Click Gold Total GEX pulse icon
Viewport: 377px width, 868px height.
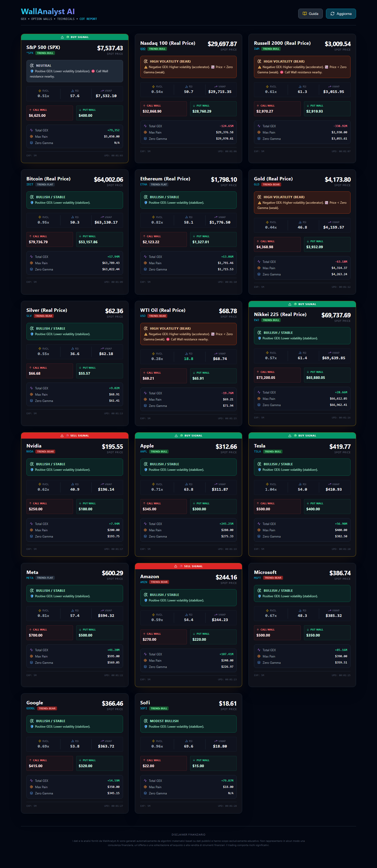click(259, 262)
